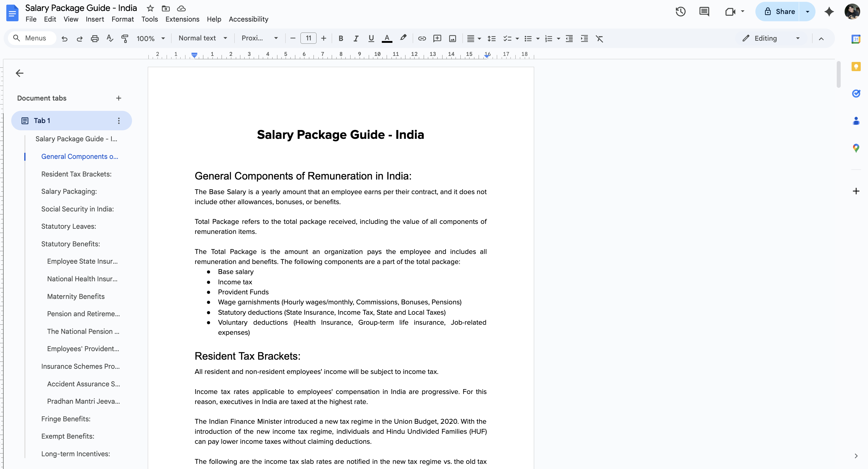Toggle underline formatting
This screenshot has height=469, width=868.
[371, 39]
